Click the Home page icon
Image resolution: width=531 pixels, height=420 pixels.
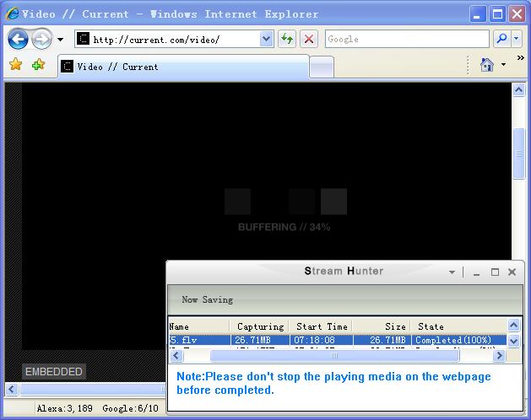[x=486, y=64]
